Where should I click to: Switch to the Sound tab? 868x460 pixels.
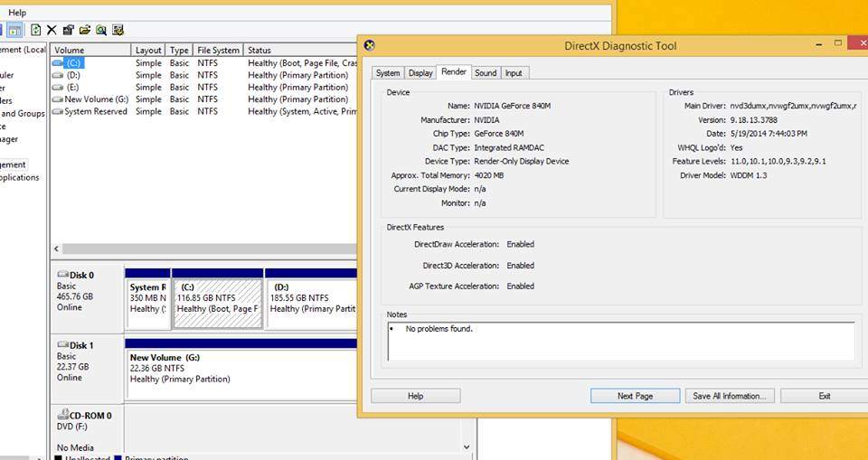(486, 73)
